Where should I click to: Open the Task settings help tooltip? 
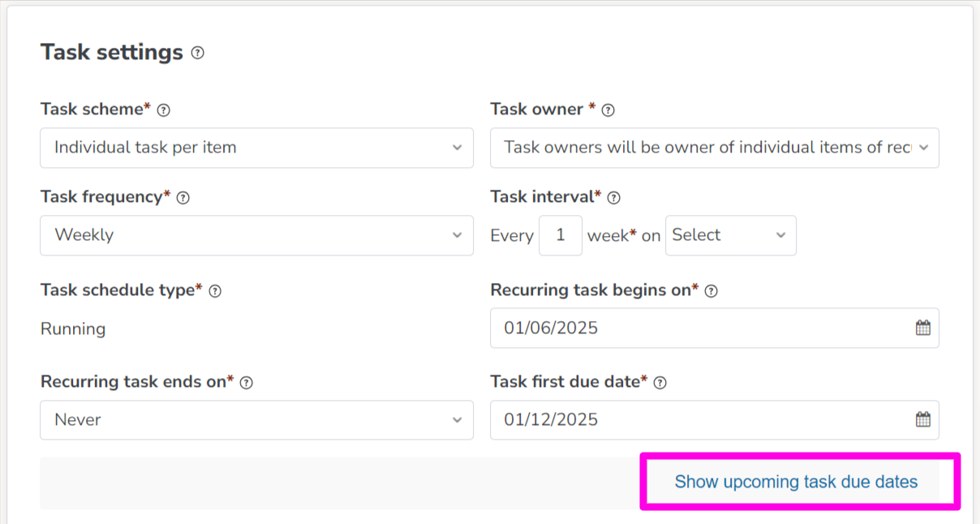[196, 52]
